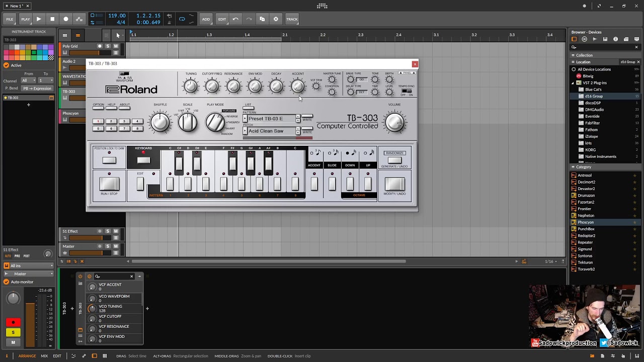This screenshot has height=362, width=644.
Task: Click the transport Play triangle button
Action: pyautogui.click(x=38, y=19)
